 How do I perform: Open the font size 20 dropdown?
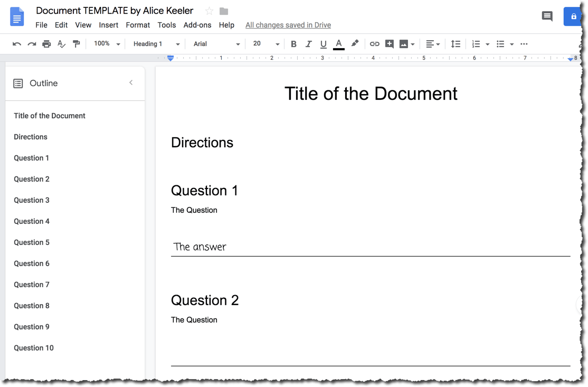click(266, 44)
